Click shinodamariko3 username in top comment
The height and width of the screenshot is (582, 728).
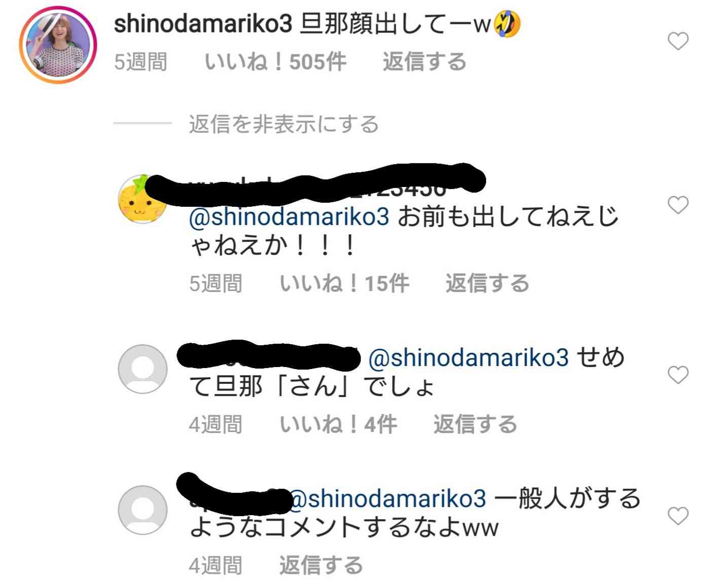point(203,24)
